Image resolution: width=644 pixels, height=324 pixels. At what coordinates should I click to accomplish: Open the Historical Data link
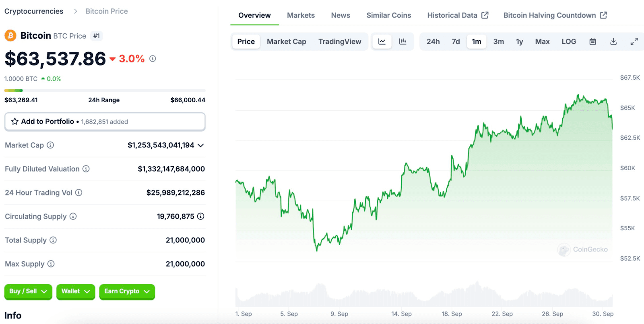(457, 15)
